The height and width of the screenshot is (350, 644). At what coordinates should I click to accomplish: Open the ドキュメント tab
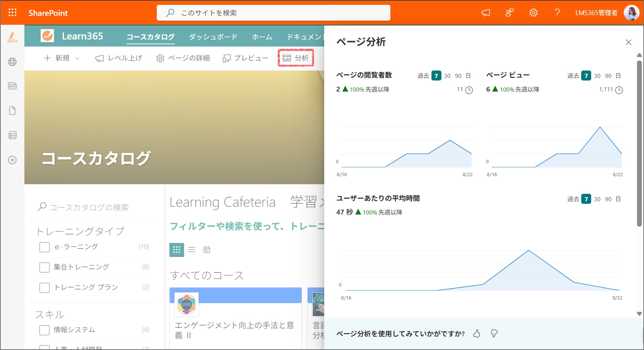[305, 37]
